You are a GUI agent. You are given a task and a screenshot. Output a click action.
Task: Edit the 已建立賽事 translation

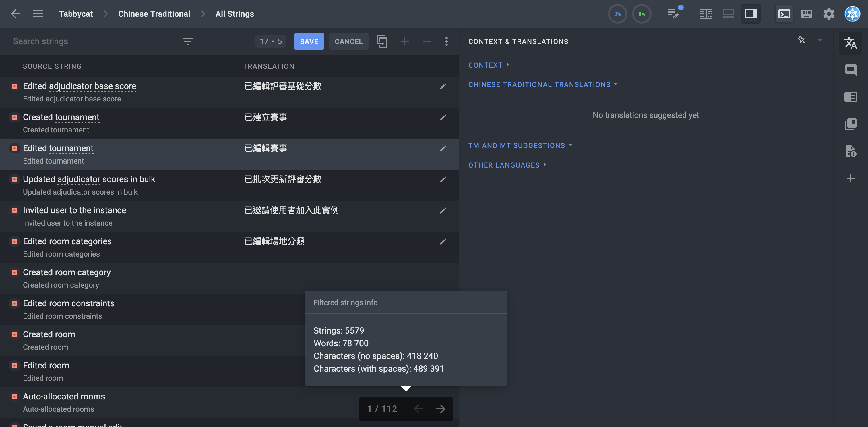click(x=443, y=117)
